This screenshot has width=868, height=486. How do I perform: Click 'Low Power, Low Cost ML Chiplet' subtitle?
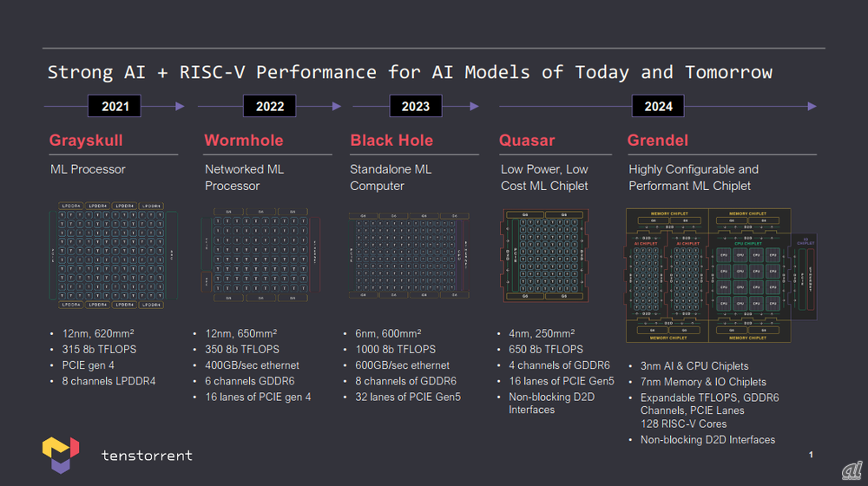[x=544, y=178]
